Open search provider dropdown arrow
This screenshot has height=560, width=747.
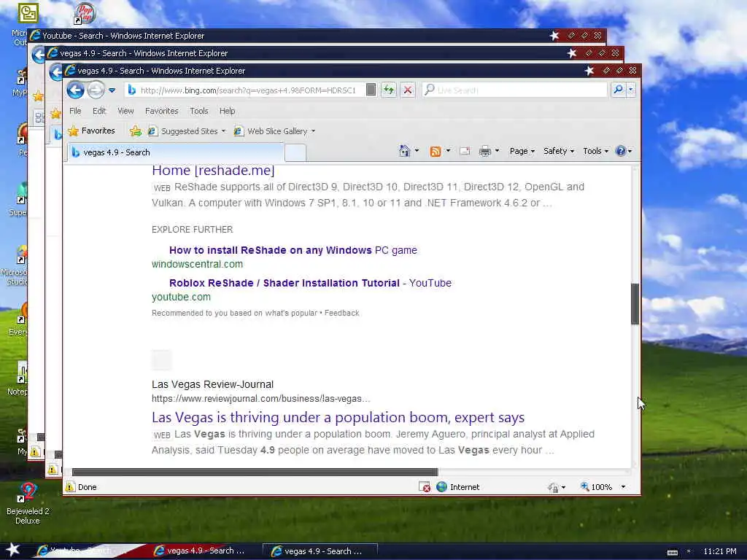tap(631, 90)
